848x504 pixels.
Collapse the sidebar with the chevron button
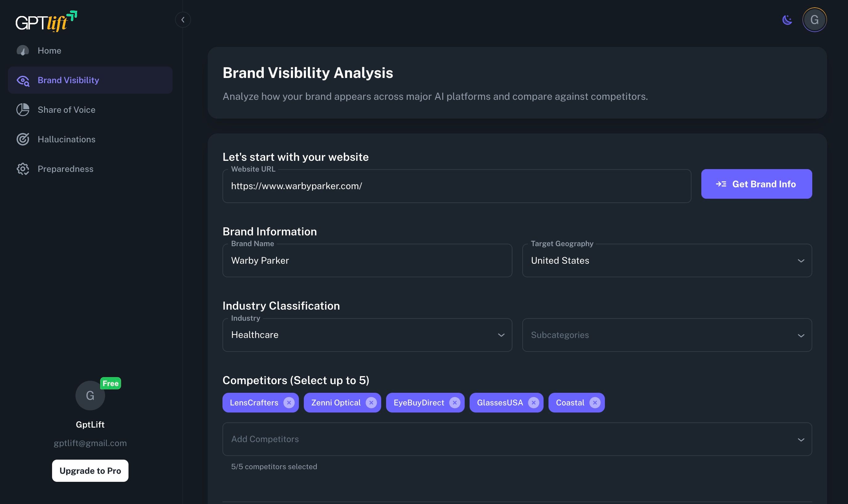[x=183, y=20]
